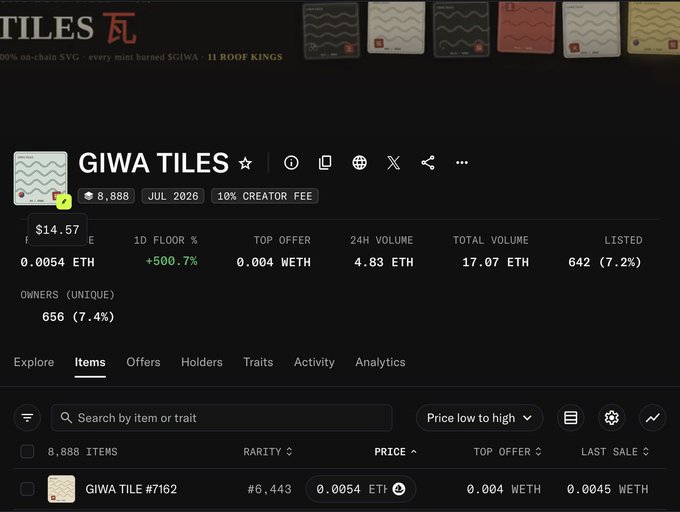Click the #6,443 rarity rank cell
This screenshot has width=680, height=512.
click(269, 489)
